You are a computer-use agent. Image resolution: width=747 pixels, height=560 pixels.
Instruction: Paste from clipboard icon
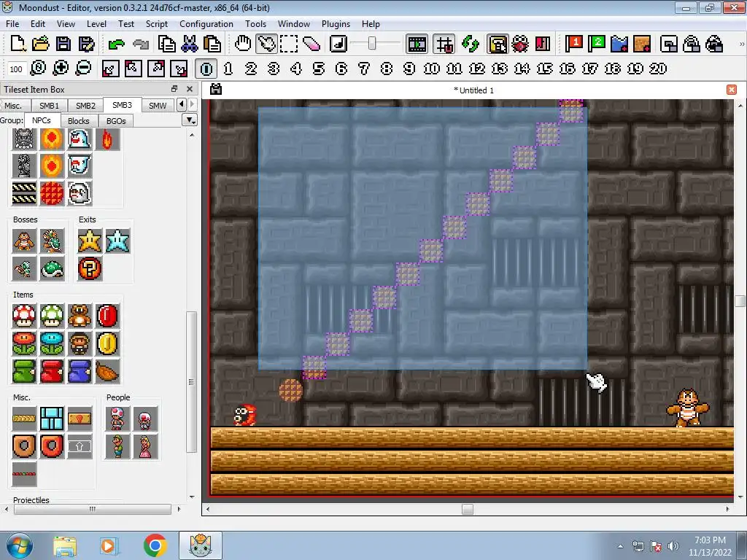pos(212,44)
